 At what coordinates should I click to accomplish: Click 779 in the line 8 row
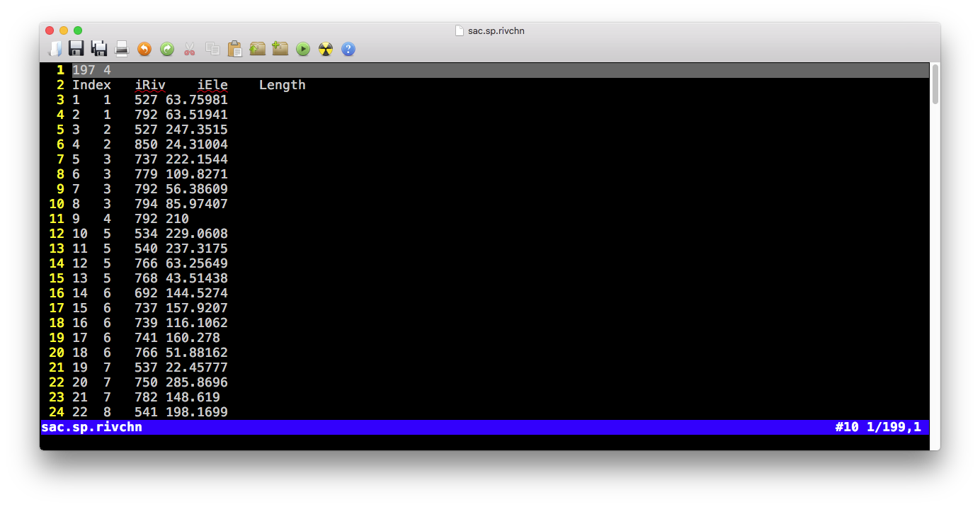pos(146,174)
